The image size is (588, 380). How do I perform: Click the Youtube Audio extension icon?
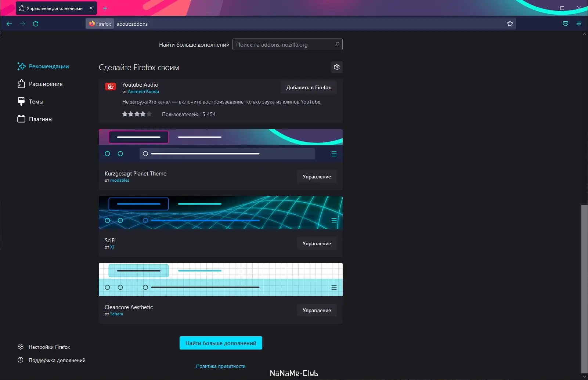[111, 86]
